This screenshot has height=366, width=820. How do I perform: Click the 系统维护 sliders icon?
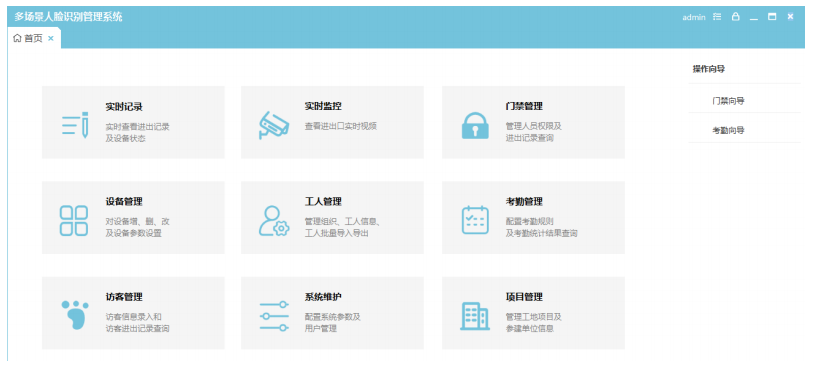(274, 316)
